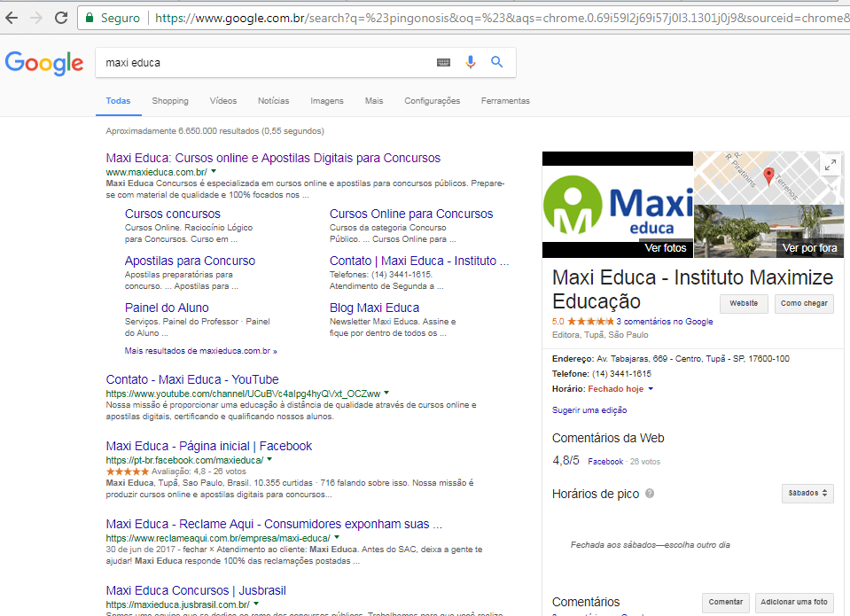The image size is (850, 616).
Task: Start voice search with the microphone icon
Action: (x=471, y=62)
